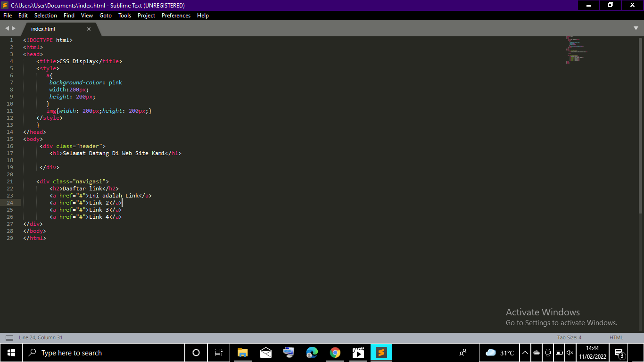Viewport: 644px width, 362px height.
Task: Click the Line 24, Column 31 status text
Action: tap(41, 337)
